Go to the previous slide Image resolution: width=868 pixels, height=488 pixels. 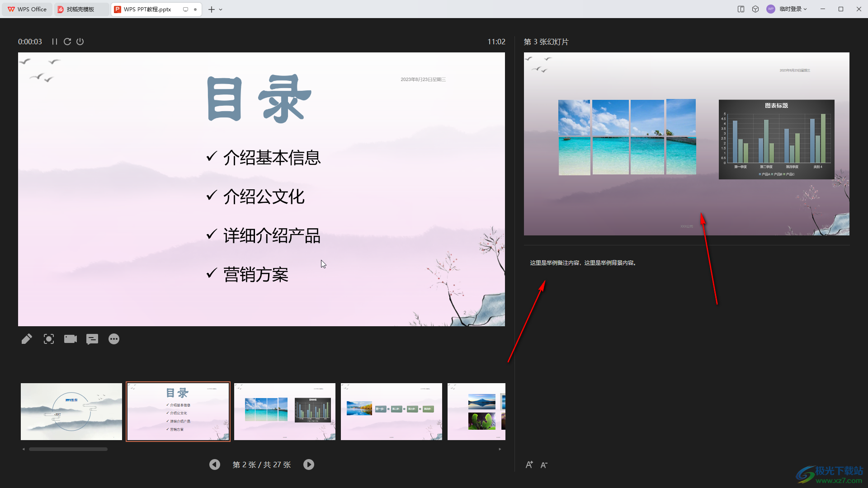(215, 465)
